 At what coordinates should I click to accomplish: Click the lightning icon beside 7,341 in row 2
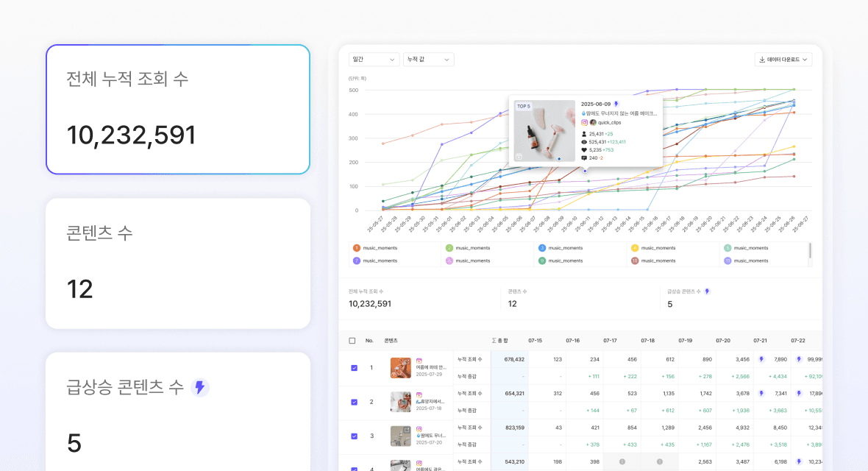[x=761, y=394]
